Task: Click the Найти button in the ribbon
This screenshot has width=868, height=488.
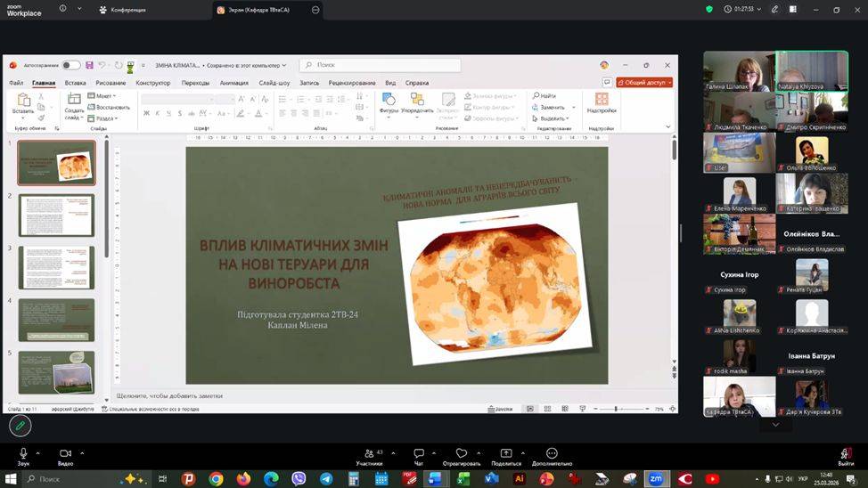Action: pos(545,96)
